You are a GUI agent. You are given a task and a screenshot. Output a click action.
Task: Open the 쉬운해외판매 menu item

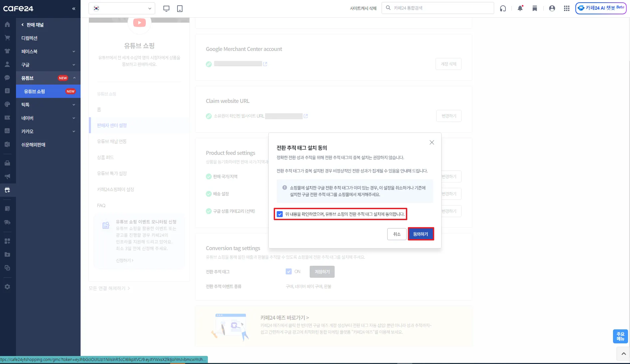48,145
